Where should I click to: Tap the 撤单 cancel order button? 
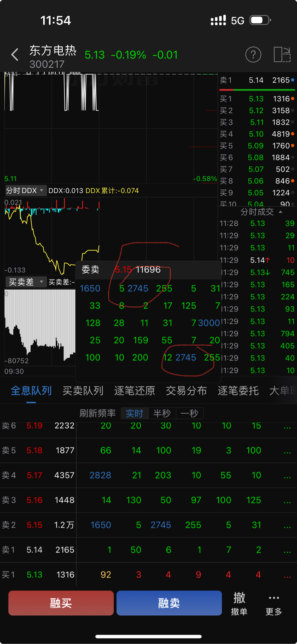click(x=239, y=603)
